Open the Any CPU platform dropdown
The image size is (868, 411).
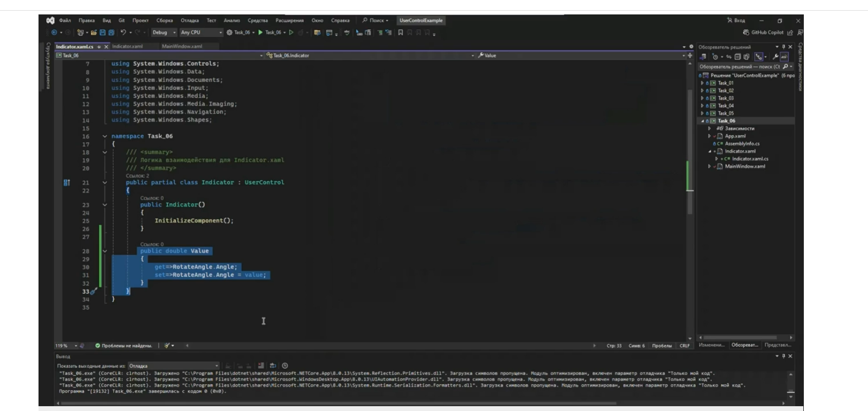201,33
